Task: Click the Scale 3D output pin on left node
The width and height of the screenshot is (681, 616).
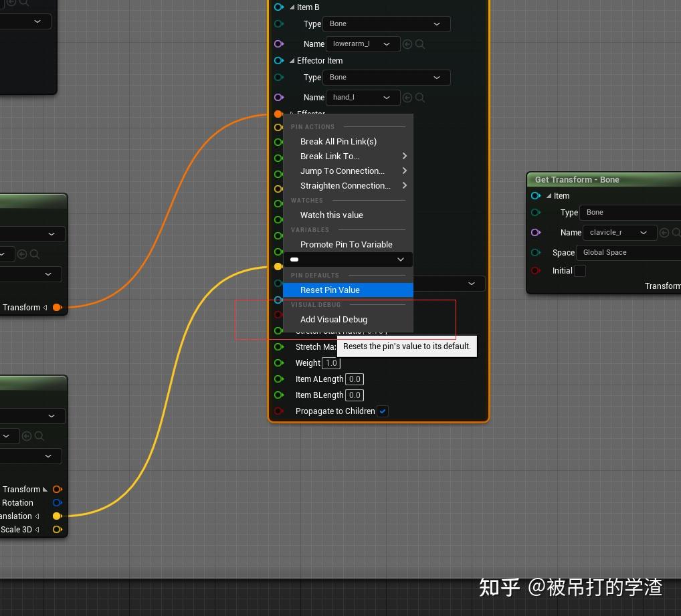Action: tap(58, 529)
